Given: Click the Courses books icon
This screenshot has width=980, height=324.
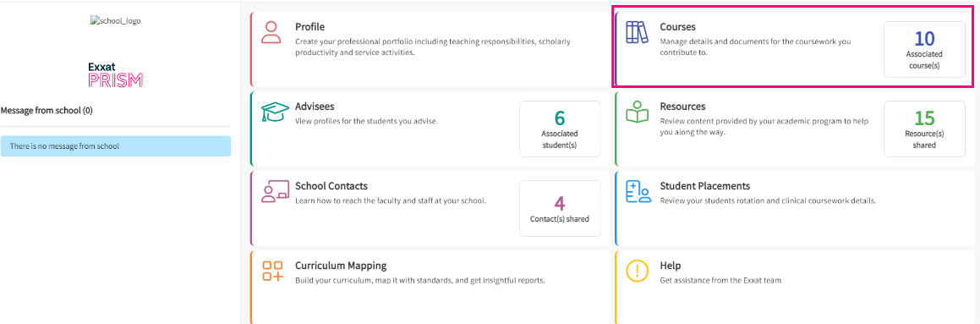Looking at the screenshot, I should click(x=637, y=32).
